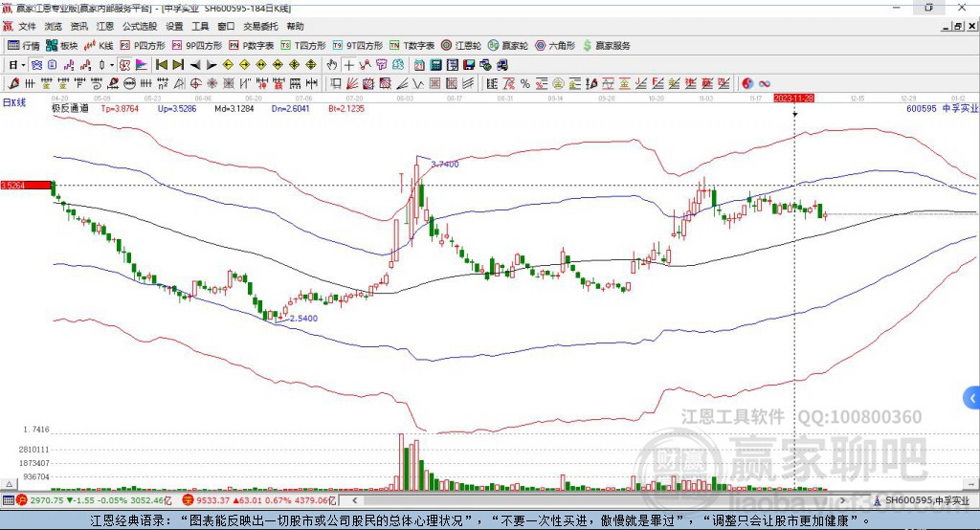Open the 帮助 menu
This screenshot has width=980, height=530.
click(x=295, y=26)
